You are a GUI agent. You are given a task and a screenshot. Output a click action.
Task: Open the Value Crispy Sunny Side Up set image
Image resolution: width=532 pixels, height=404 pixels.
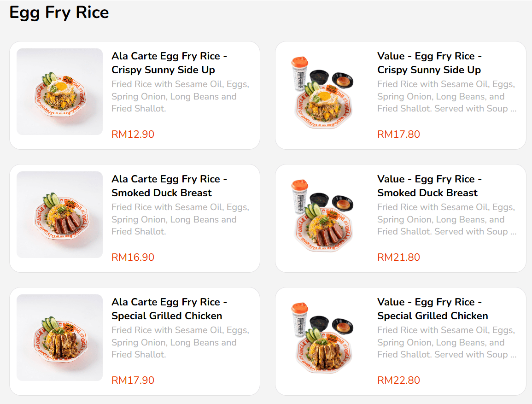point(325,92)
